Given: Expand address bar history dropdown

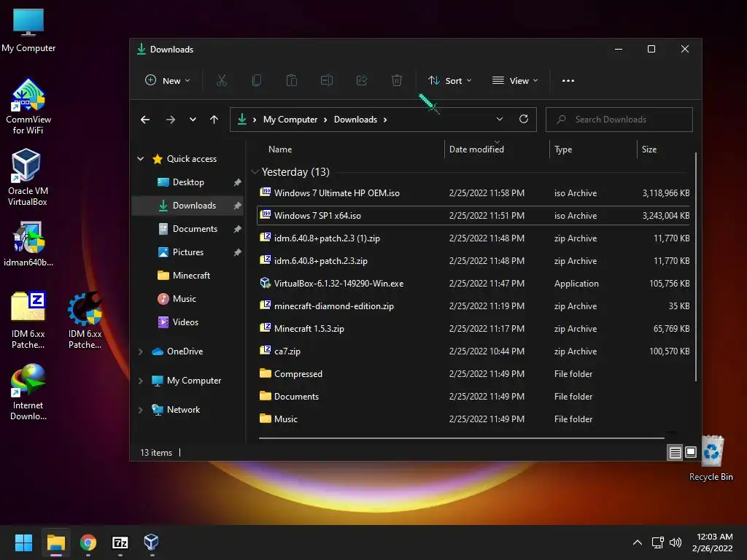Looking at the screenshot, I should (x=499, y=119).
